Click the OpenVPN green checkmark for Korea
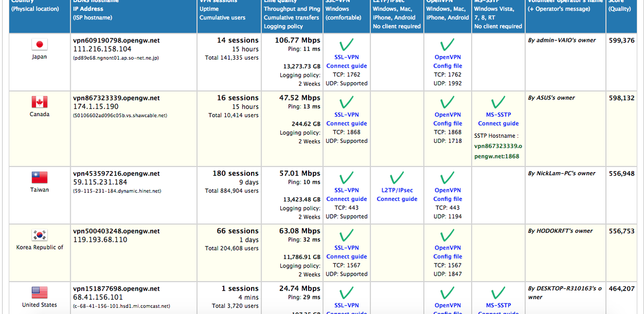The width and height of the screenshot is (644, 314). tap(447, 235)
